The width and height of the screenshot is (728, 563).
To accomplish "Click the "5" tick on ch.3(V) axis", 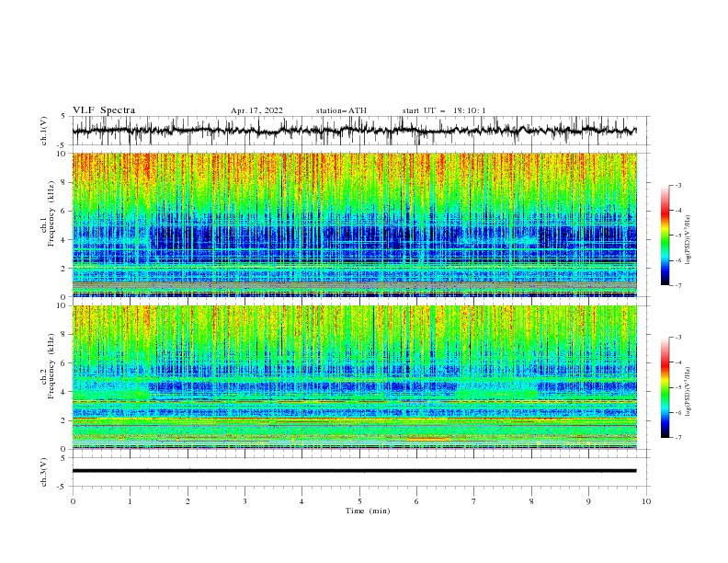I will click(63, 457).
